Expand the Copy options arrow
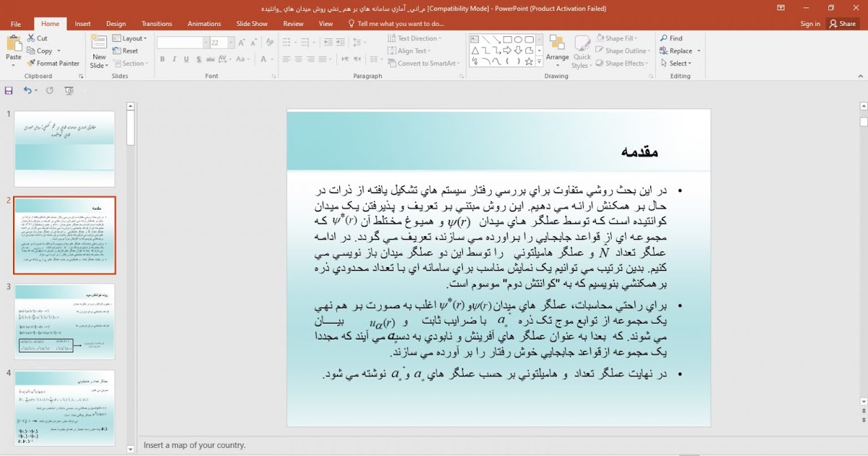The width and height of the screenshot is (868, 456). pos(59,51)
